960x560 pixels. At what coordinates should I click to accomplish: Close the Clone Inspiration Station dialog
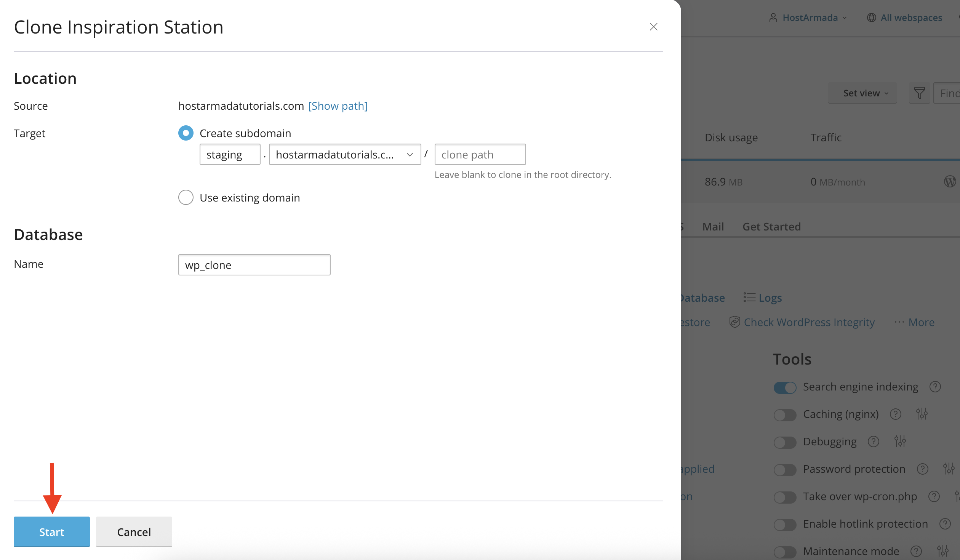(x=653, y=27)
